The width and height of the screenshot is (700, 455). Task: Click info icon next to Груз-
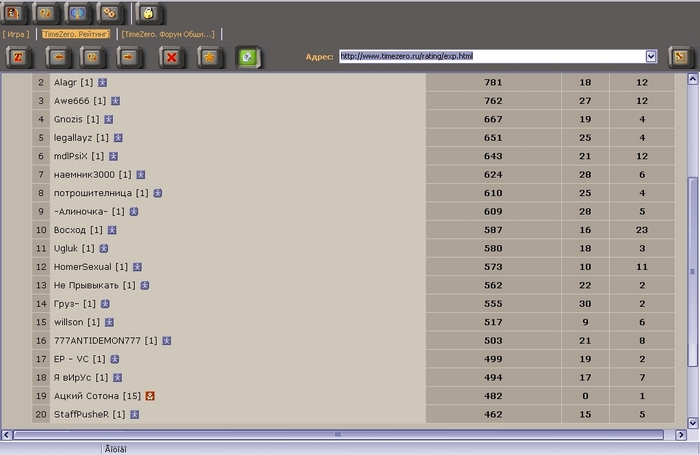point(105,304)
